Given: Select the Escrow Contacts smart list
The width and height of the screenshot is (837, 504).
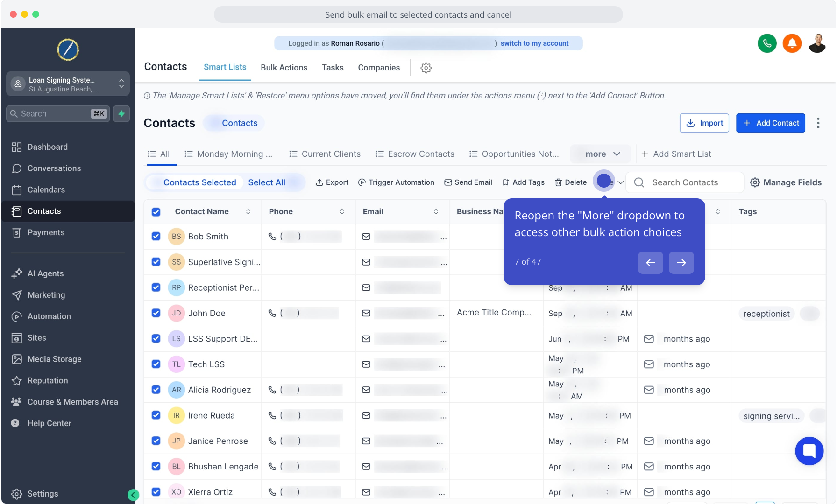Looking at the screenshot, I should tap(415, 154).
